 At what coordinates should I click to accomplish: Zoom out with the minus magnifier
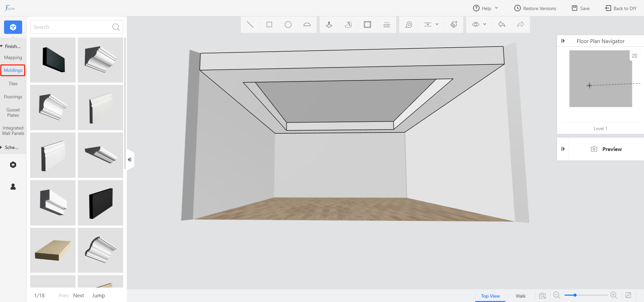pyautogui.click(x=557, y=295)
